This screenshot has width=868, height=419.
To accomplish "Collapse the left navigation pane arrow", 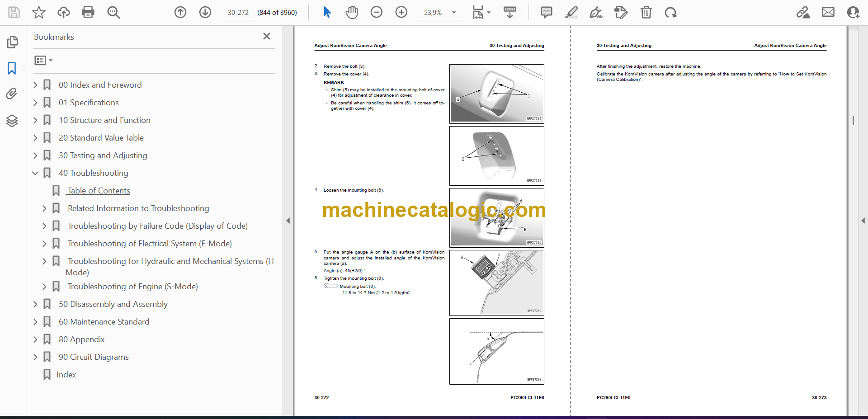I will [x=288, y=221].
